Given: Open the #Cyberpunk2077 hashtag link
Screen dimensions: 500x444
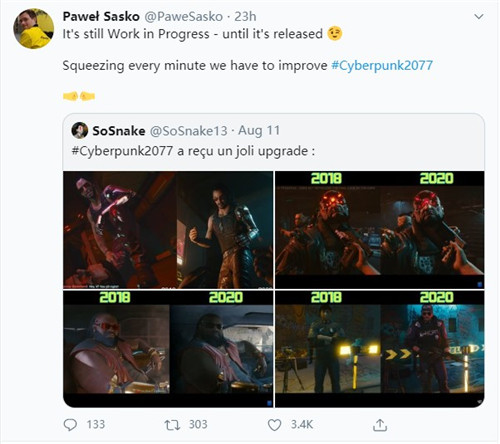Looking at the screenshot, I should pos(382,65).
